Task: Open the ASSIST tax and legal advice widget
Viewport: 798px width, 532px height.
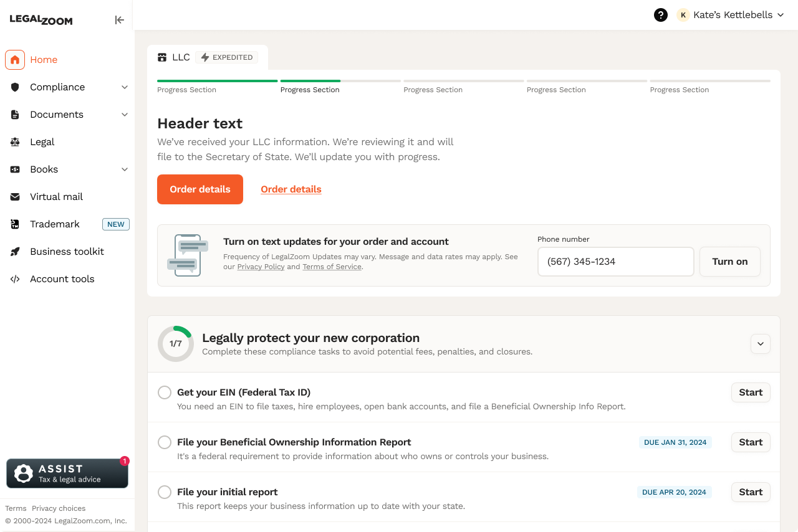Action: pos(67,473)
